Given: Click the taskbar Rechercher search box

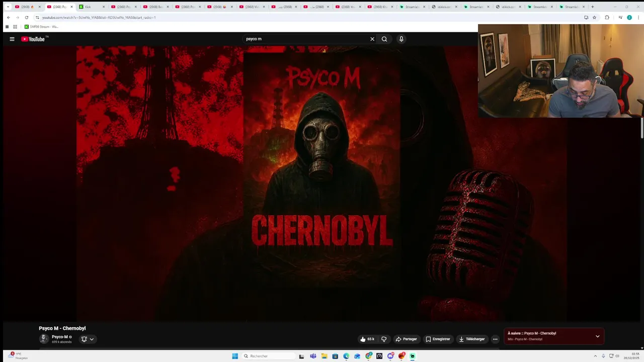Looking at the screenshot, I should (268, 356).
